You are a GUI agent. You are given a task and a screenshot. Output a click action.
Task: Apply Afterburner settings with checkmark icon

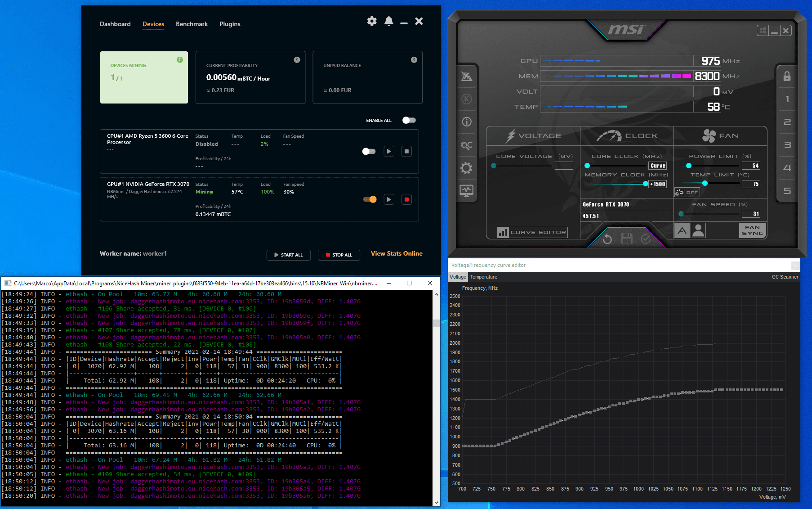646,239
